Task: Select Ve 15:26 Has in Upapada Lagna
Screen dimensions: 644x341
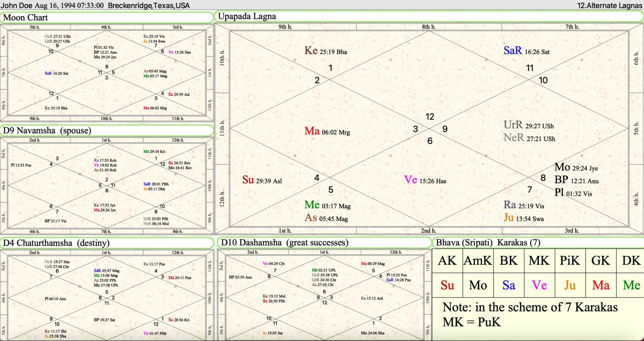Action: (425, 180)
